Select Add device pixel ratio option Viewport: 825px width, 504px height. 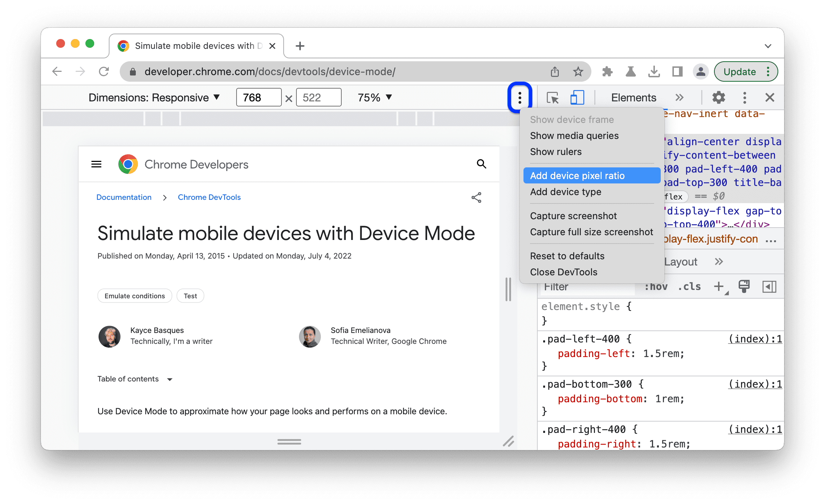pos(579,175)
